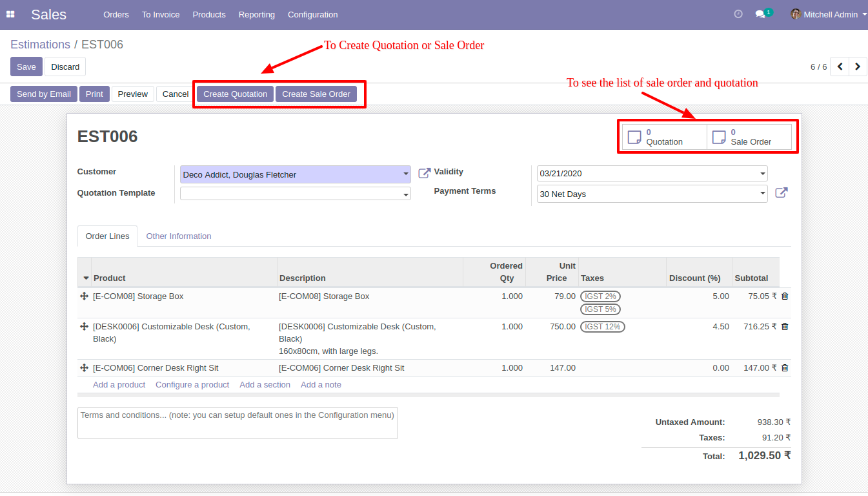
Task: Delete the Customizable Desk order line
Action: click(x=785, y=327)
